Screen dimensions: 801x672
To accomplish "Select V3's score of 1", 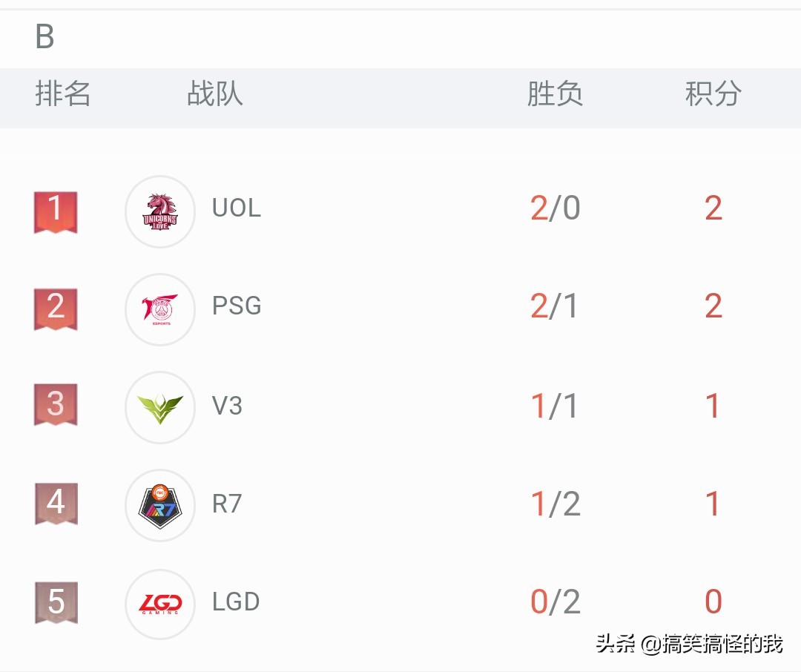I will click(713, 406).
